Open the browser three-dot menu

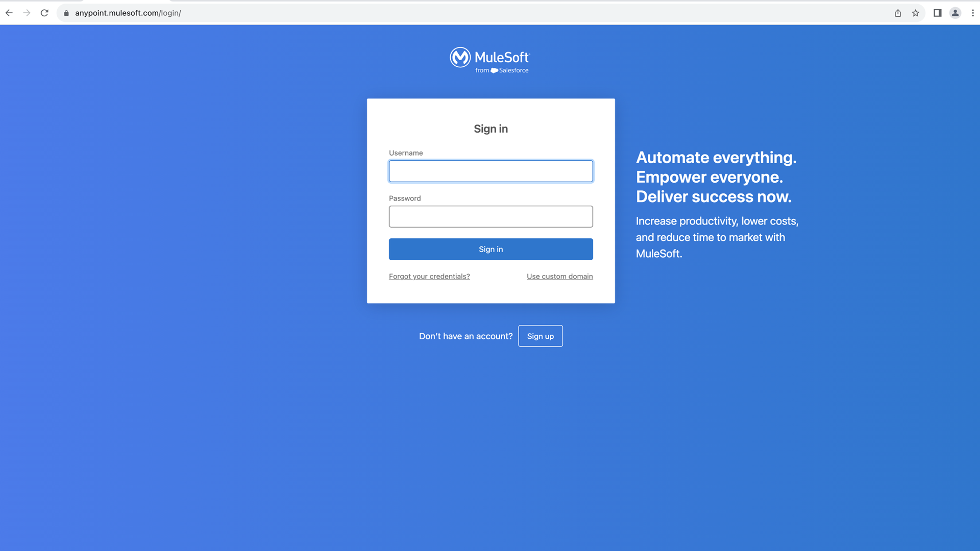point(973,13)
